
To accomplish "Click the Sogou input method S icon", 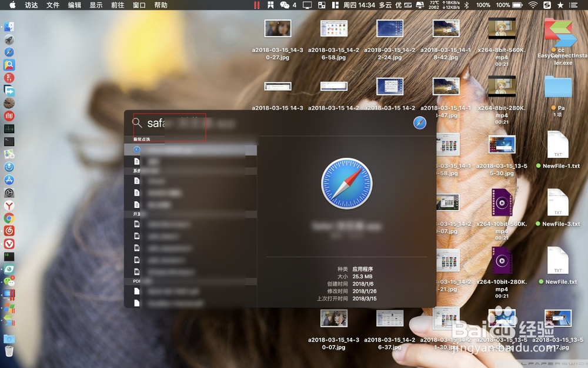I will point(547,5).
